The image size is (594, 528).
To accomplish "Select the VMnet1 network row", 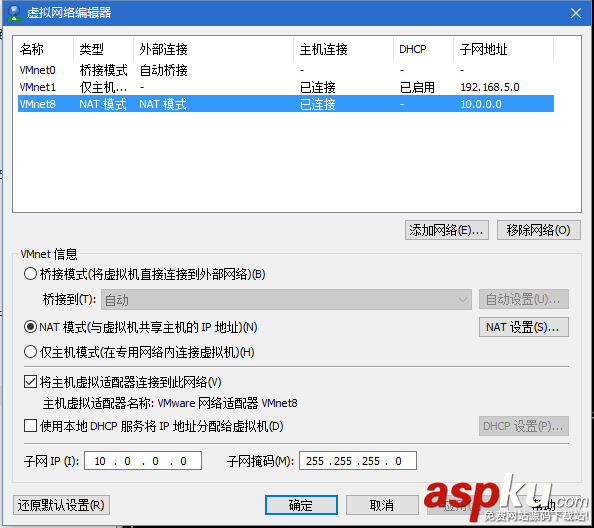I will pyautogui.click(x=286, y=87).
